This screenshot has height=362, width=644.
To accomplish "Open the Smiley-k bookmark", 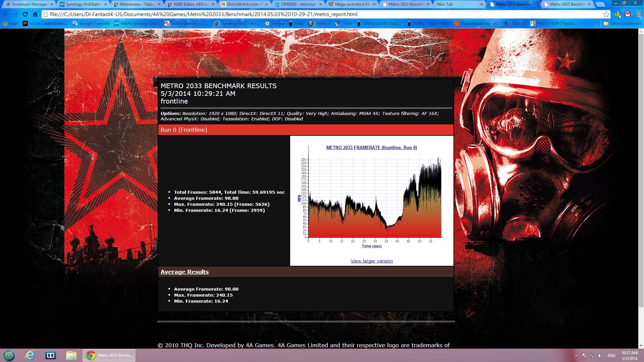I will pyautogui.click(x=320, y=23).
